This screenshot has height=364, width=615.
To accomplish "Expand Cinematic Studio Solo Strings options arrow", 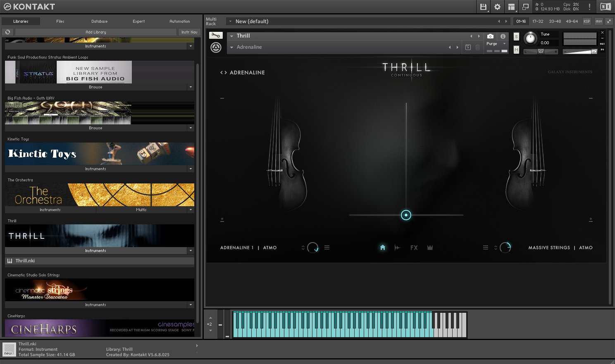I will [x=191, y=305].
